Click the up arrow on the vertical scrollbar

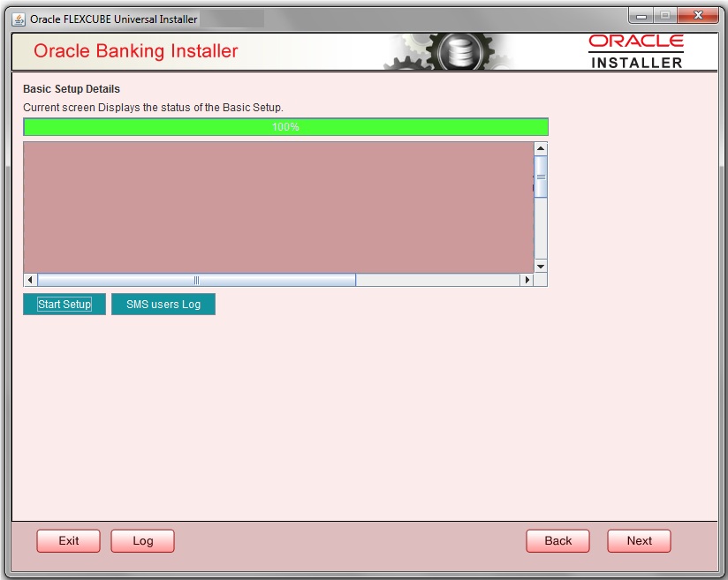[540, 147]
